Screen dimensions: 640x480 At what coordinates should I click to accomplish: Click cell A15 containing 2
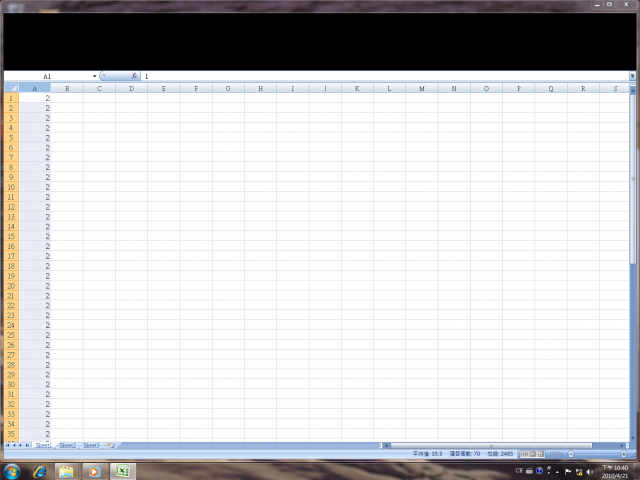click(x=35, y=236)
